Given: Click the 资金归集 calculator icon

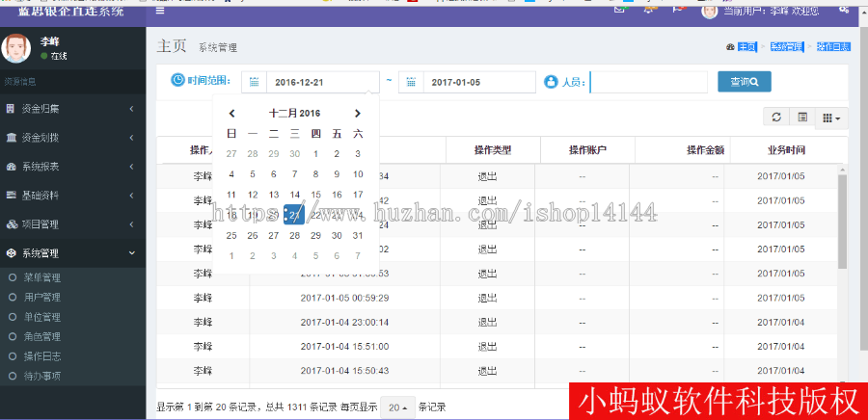Looking at the screenshot, I should point(11,109).
